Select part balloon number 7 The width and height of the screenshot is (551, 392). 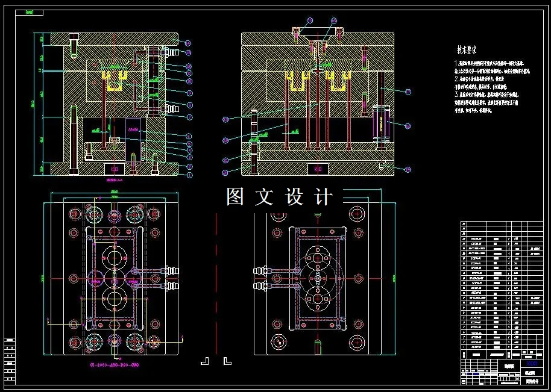pos(190,118)
